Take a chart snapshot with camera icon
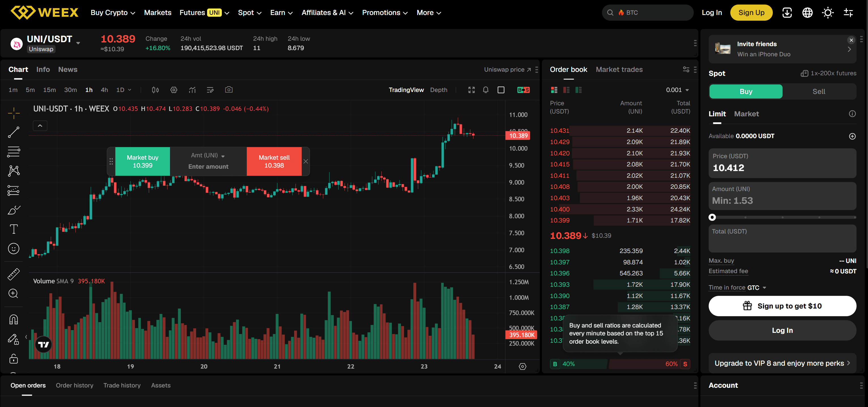Image resolution: width=868 pixels, height=407 pixels. click(229, 90)
